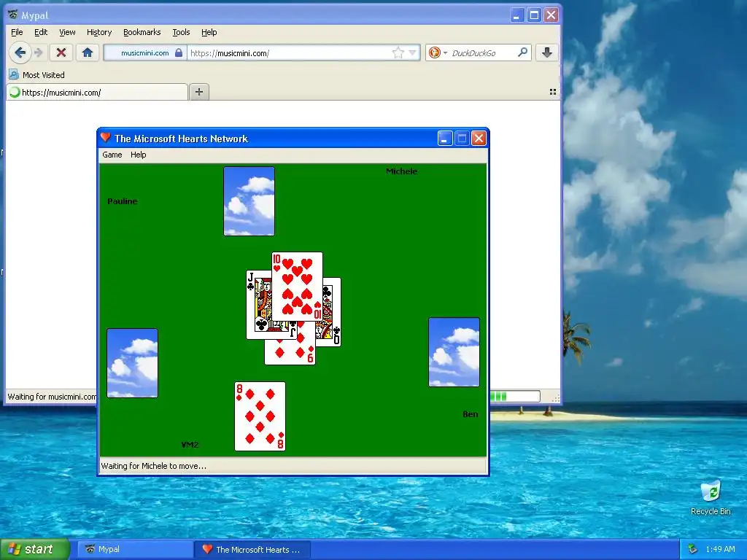Click Pauline's face-down card on left
Viewport: 747px width, 560px height.
[133, 363]
